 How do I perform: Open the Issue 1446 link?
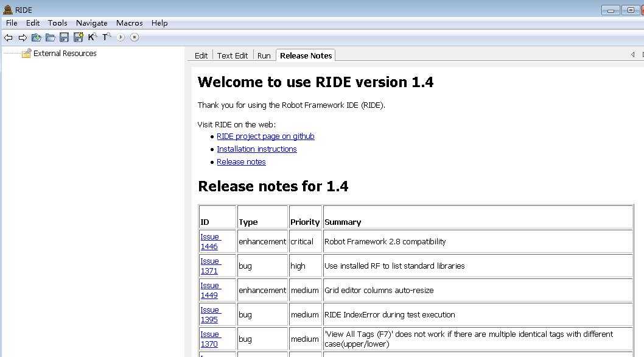[x=210, y=241]
